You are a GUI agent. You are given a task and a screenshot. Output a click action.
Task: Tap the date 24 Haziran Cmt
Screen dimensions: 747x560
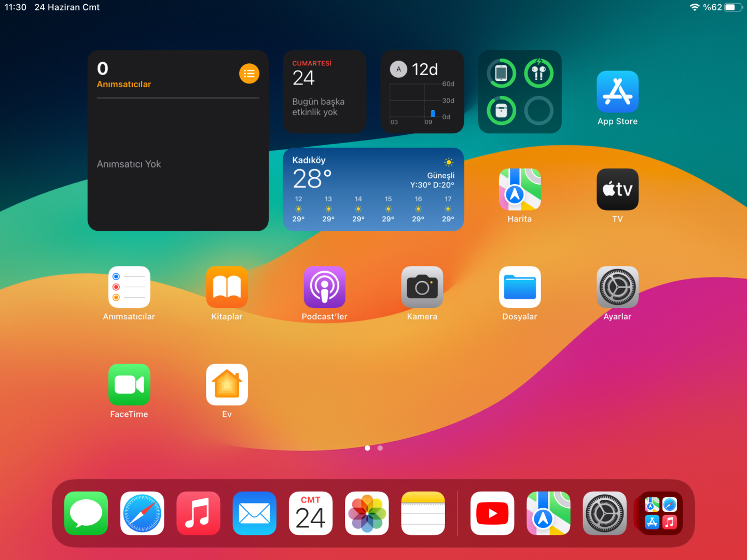(x=67, y=7)
